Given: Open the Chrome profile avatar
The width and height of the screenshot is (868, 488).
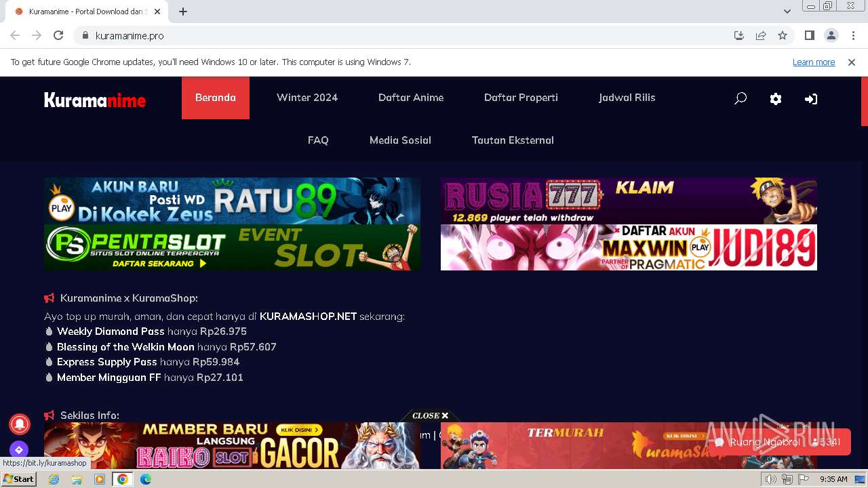Looking at the screenshot, I should tap(831, 35).
